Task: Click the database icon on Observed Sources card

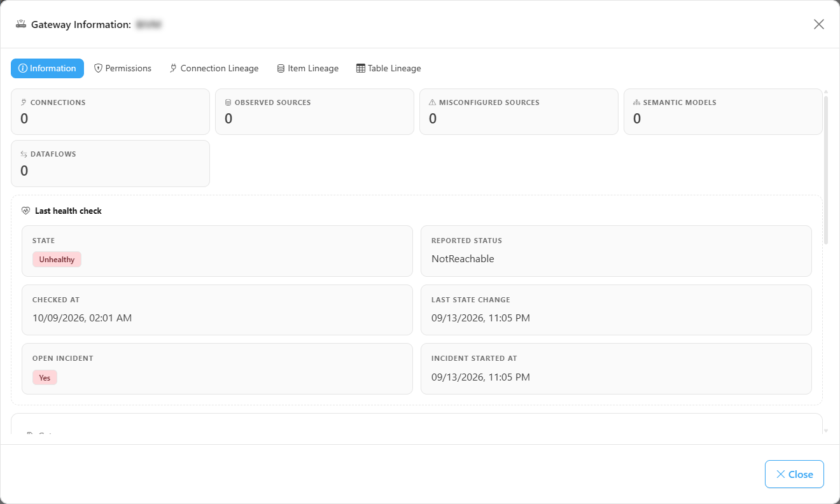Action: [x=228, y=102]
